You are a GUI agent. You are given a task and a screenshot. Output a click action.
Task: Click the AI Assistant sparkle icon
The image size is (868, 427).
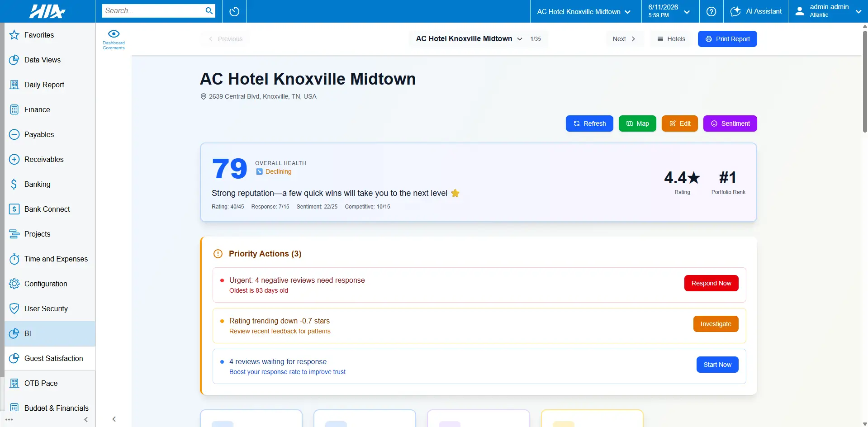736,11
